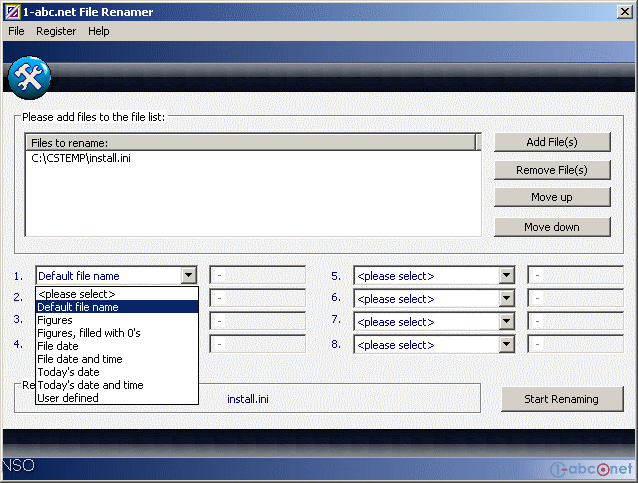Open the Help menu
Viewport: 638px width, 483px height.
(x=99, y=31)
